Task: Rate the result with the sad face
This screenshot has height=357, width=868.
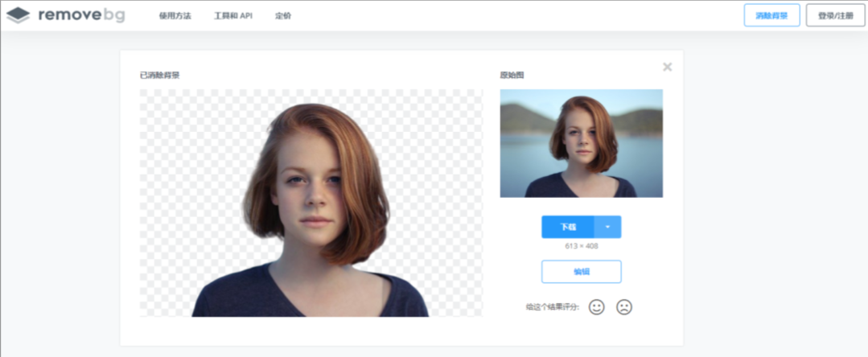Action: pos(623,306)
